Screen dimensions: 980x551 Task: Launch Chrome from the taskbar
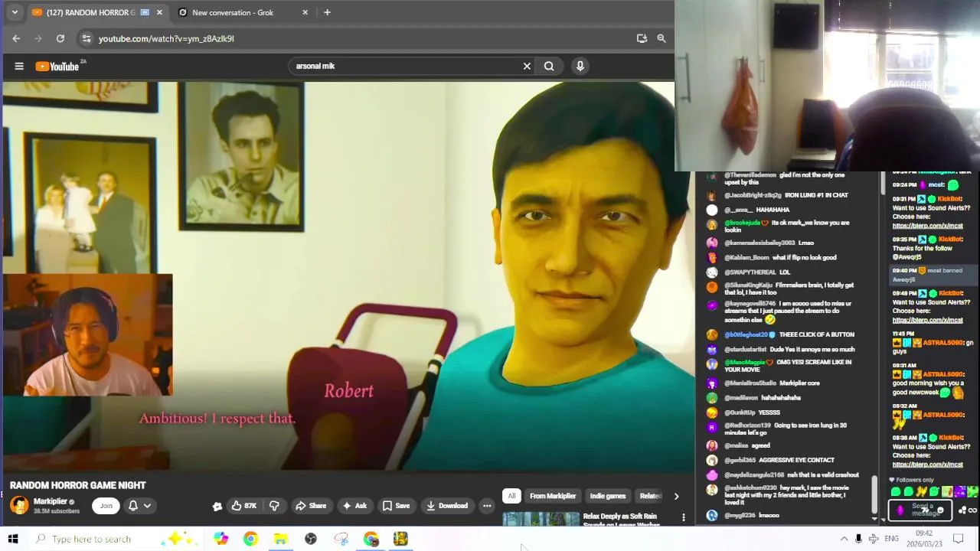tap(250, 539)
